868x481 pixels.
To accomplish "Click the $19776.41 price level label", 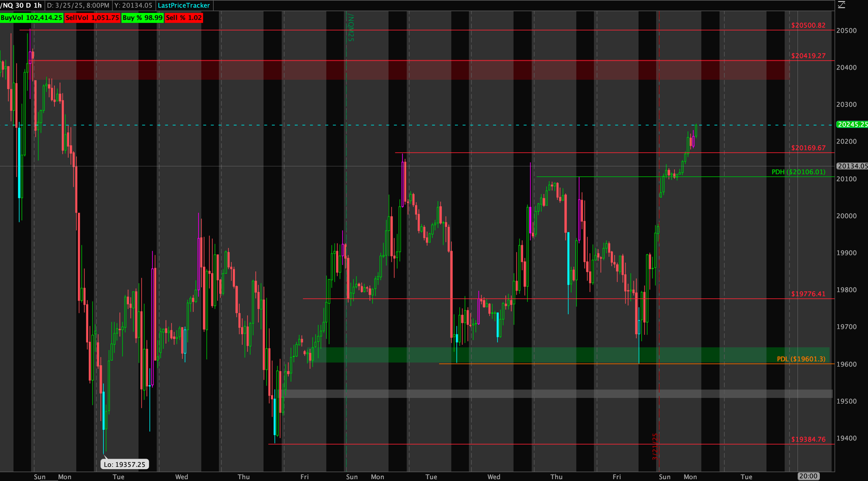I will [x=808, y=294].
